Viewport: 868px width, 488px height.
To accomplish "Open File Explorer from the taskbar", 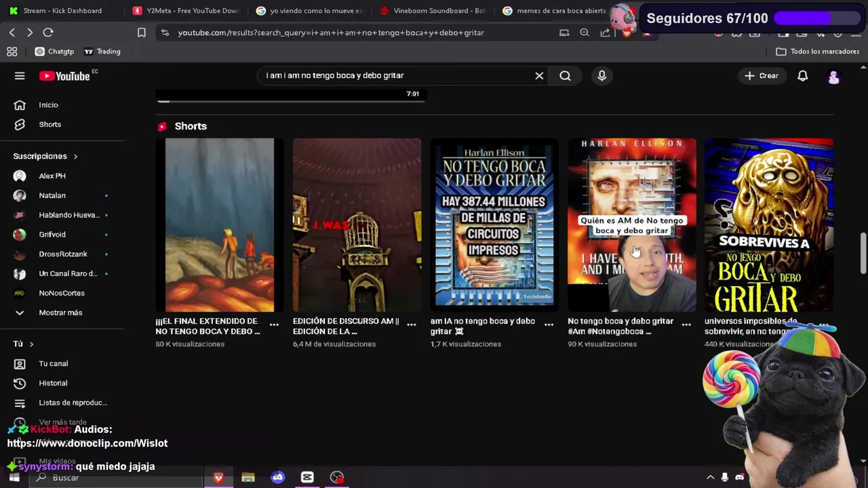I will (248, 478).
